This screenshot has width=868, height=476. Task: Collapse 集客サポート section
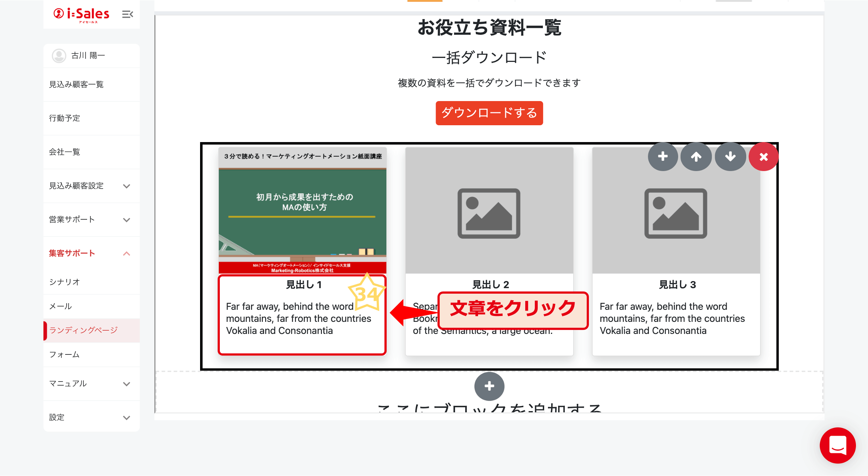[x=127, y=253]
